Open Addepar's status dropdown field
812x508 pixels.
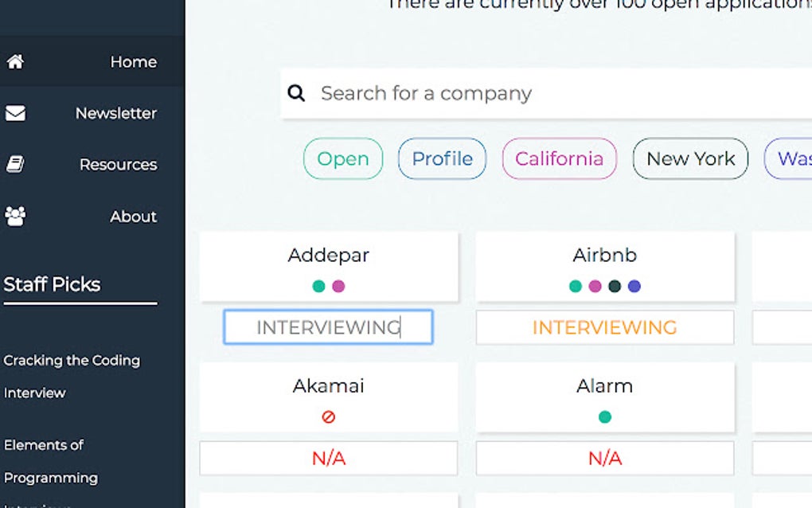pos(328,327)
